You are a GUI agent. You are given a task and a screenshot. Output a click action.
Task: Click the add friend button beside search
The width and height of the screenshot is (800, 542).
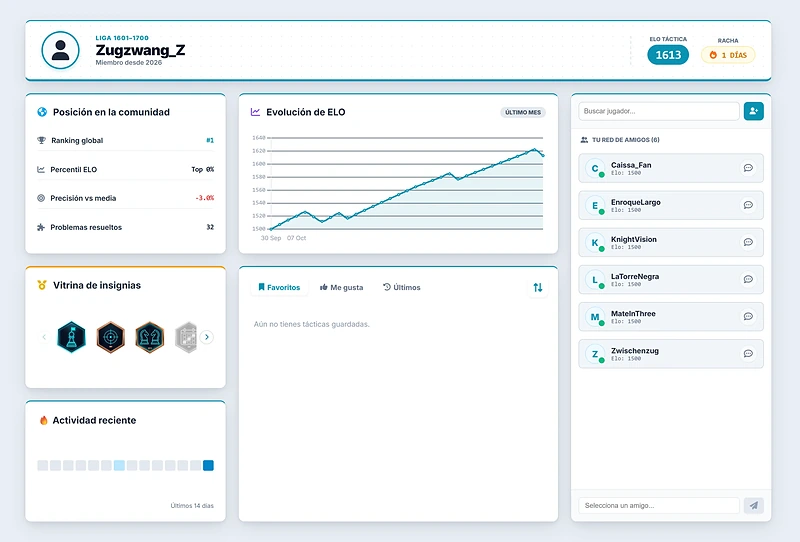(754, 111)
